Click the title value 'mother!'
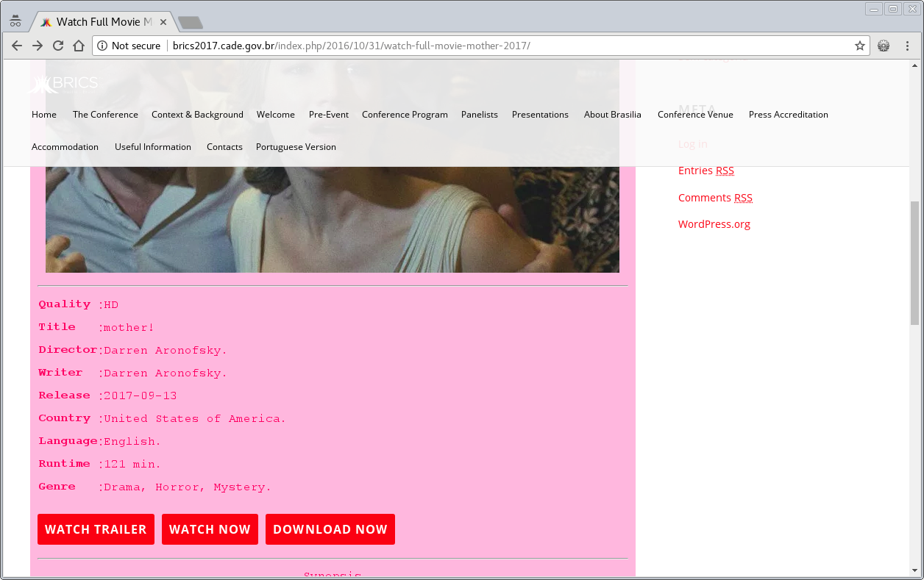The image size is (924, 580). pos(129,328)
